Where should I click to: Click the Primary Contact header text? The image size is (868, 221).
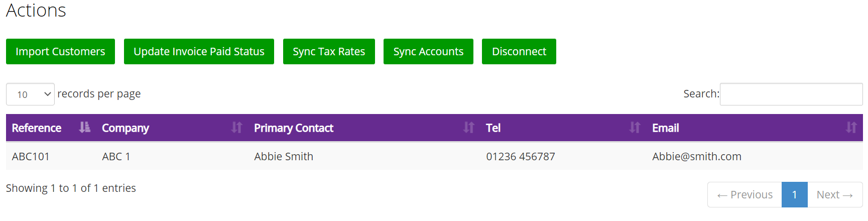(x=294, y=128)
